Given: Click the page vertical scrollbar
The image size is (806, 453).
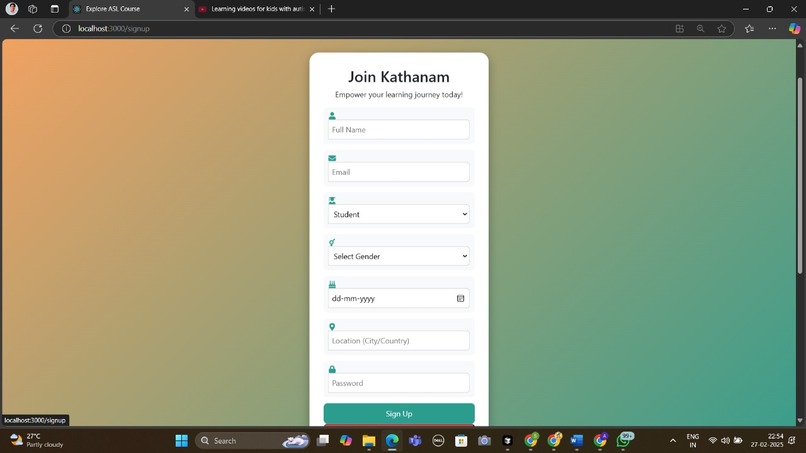Looking at the screenshot, I should [x=800, y=175].
